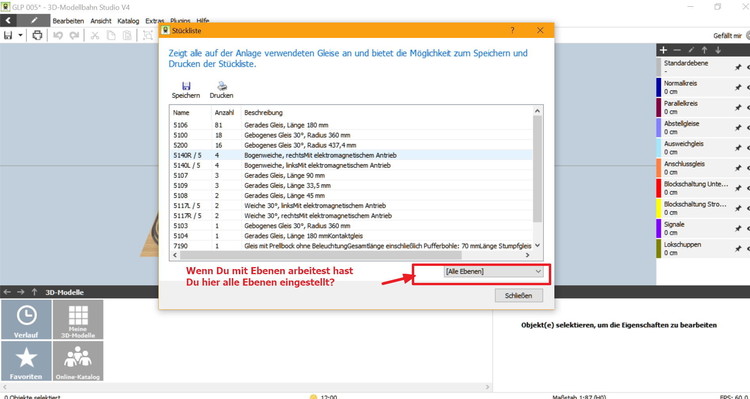
Task: Move layer up with the up arrow
Action: point(704,50)
